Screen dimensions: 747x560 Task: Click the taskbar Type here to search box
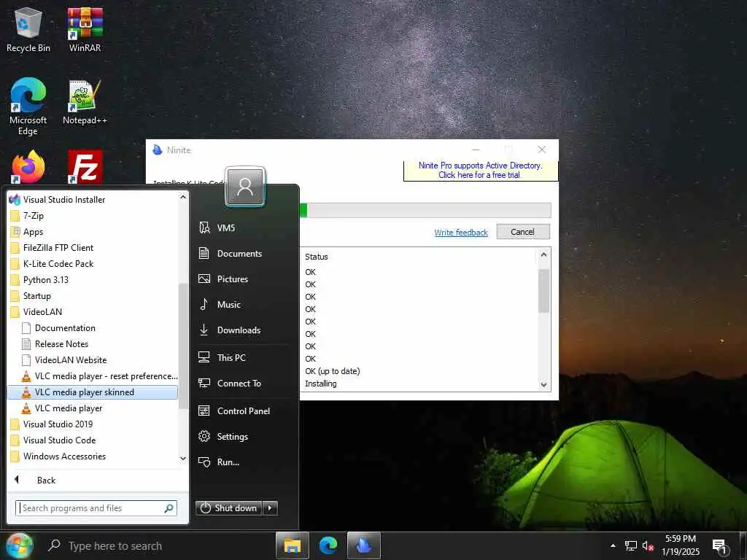click(115, 545)
